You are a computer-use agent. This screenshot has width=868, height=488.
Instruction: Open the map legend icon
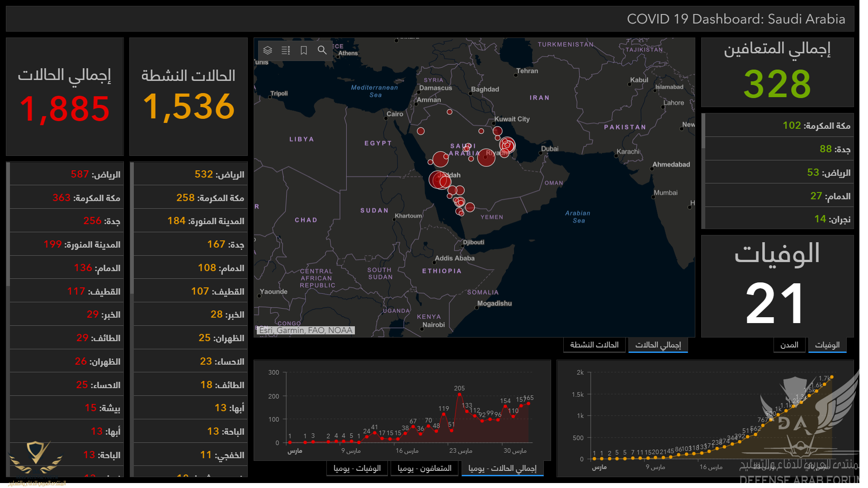coord(286,50)
